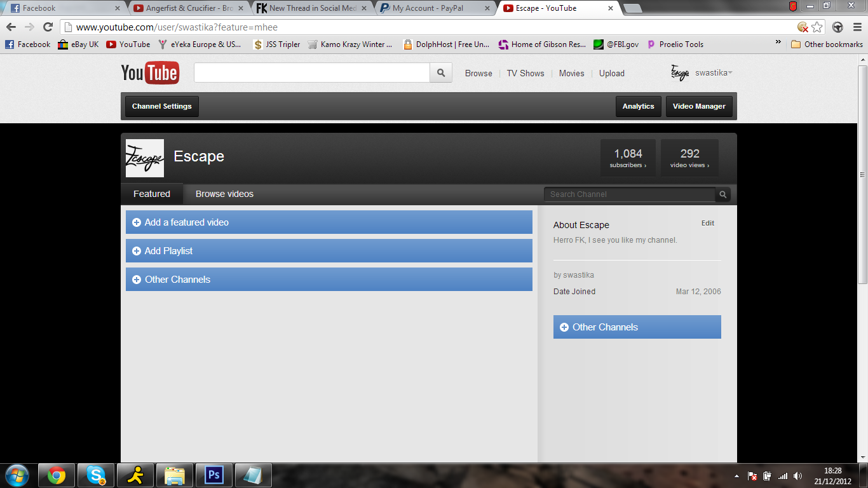Open the YouTube bookmark
The image size is (868, 488).
128,44
